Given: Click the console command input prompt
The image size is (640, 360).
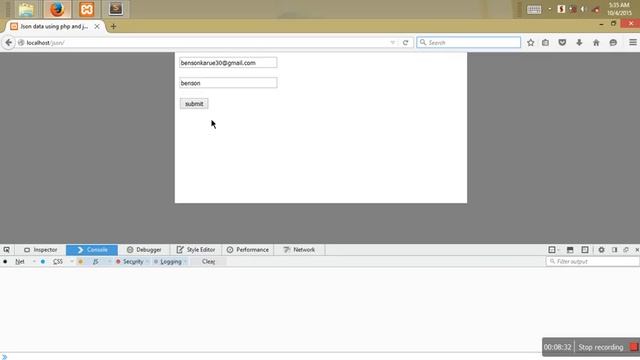Looking at the screenshot, I should tap(320, 357).
